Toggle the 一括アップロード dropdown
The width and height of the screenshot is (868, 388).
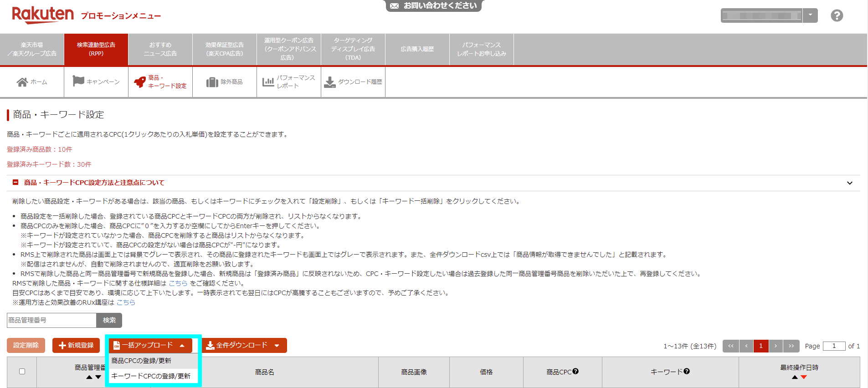pyautogui.click(x=150, y=345)
